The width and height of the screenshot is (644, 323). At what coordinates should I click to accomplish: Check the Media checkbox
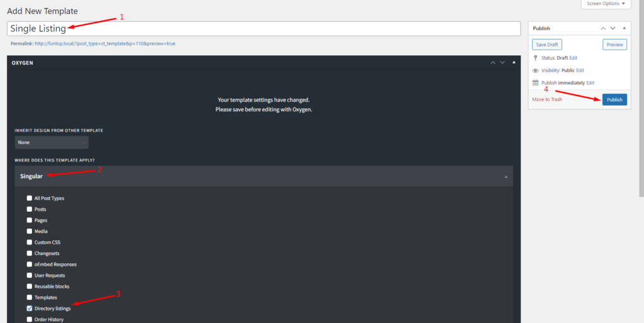(30, 231)
